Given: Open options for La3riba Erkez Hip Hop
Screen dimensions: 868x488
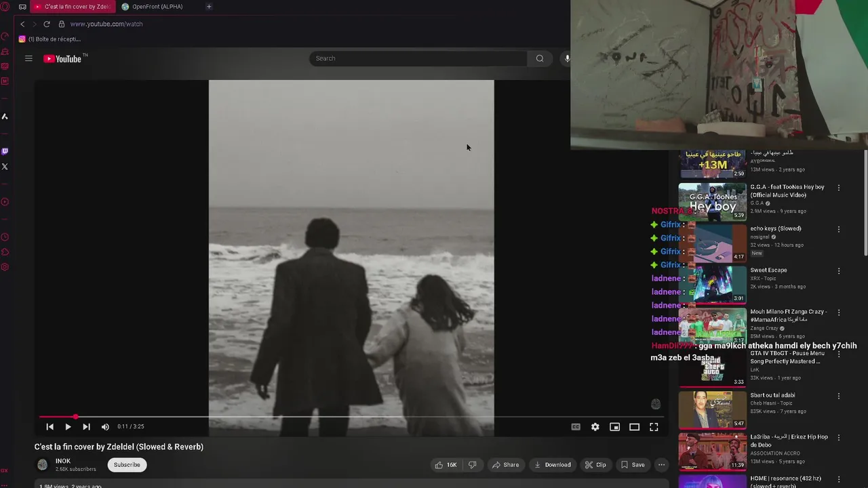Looking at the screenshot, I should (839, 438).
